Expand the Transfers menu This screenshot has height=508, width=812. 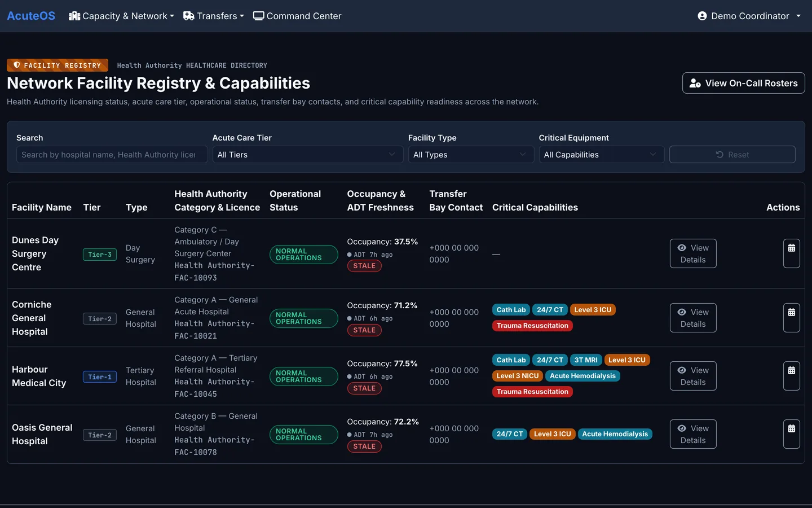click(213, 16)
